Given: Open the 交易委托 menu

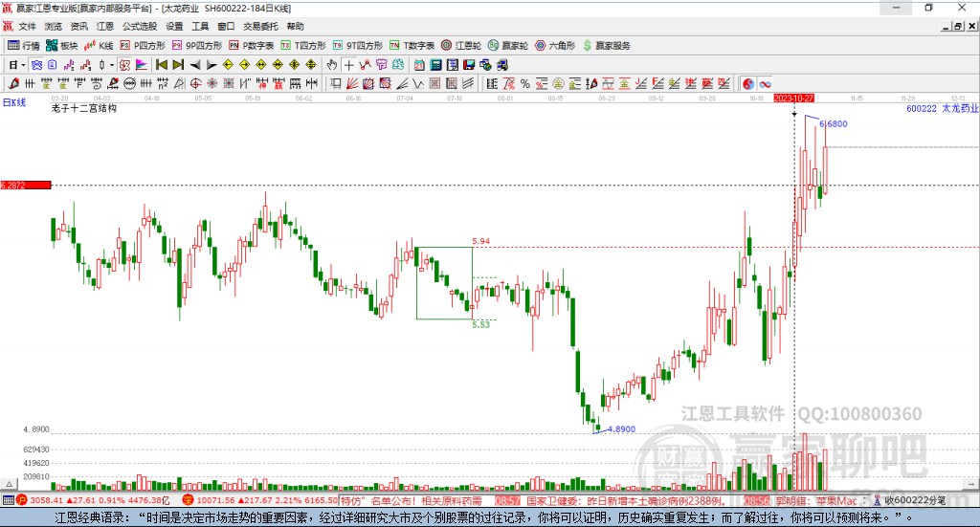Looking at the screenshot, I should (260, 26).
